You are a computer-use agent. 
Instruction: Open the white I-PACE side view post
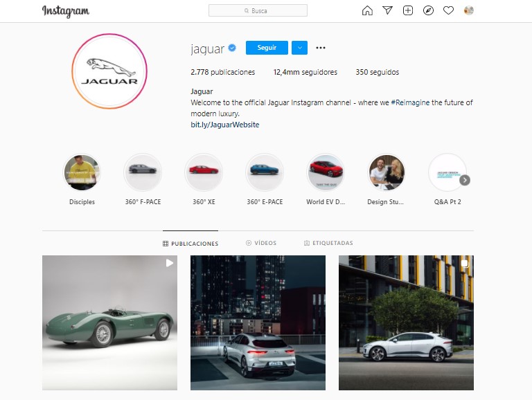(406, 322)
